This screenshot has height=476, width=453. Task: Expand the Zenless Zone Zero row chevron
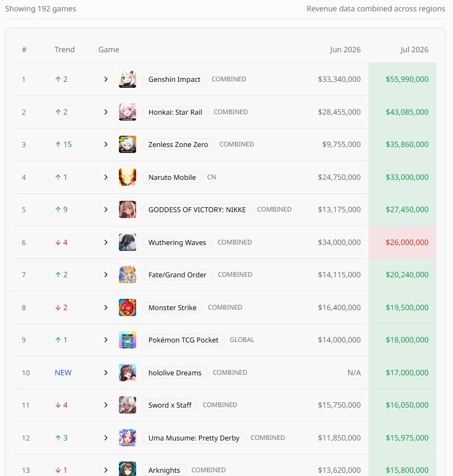[106, 144]
